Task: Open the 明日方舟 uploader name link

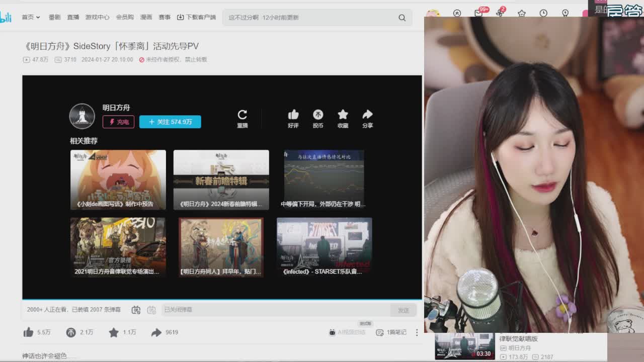Action: (116, 108)
